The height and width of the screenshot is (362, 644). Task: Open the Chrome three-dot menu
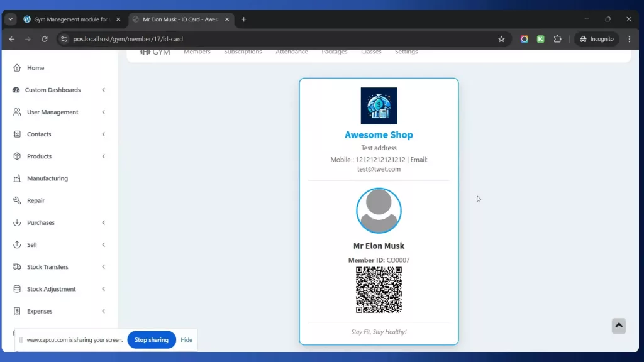click(629, 39)
